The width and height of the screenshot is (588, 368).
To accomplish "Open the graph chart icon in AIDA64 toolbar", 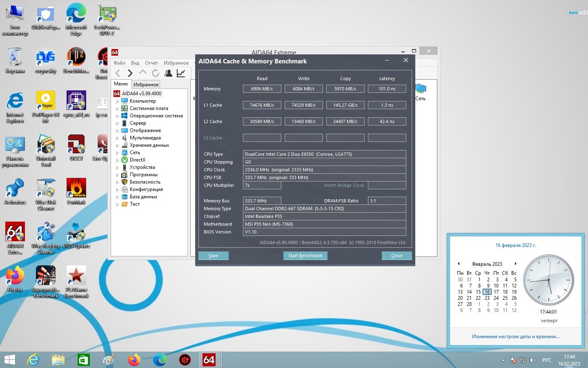I will (x=181, y=73).
